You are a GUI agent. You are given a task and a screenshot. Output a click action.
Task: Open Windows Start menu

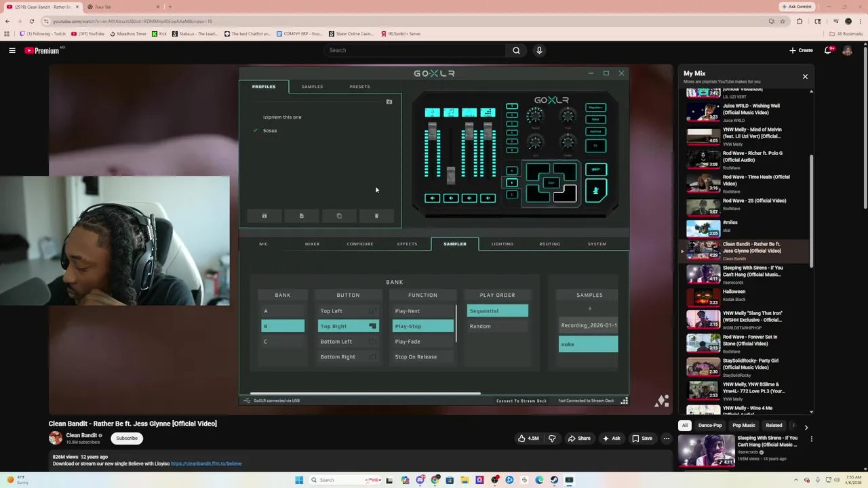click(x=299, y=480)
